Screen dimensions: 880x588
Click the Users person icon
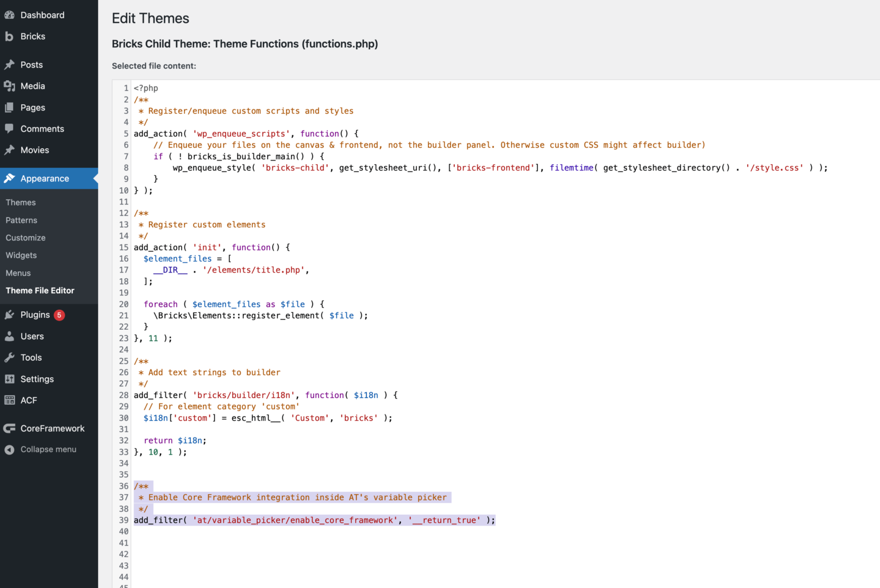point(10,336)
